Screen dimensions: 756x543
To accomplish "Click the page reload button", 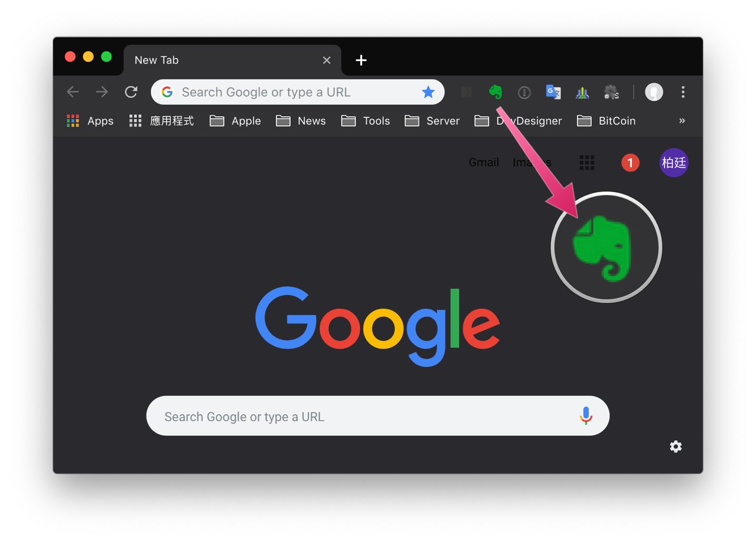I will coord(131,92).
